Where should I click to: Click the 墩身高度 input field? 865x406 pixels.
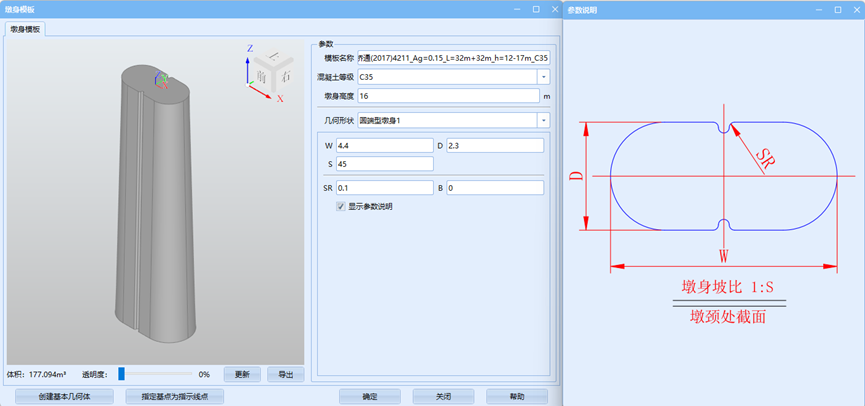click(447, 97)
